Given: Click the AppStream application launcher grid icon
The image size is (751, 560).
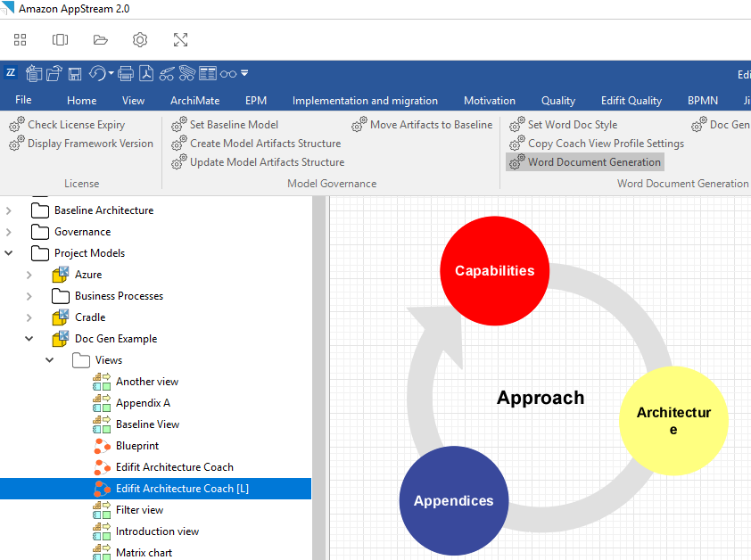Looking at the screenshot, I should point(20,40).
